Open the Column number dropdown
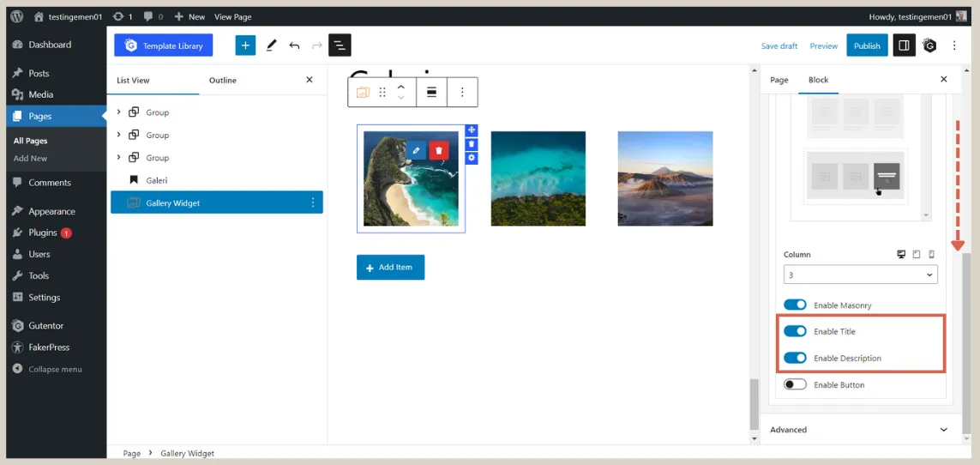 tap(861, 275)
